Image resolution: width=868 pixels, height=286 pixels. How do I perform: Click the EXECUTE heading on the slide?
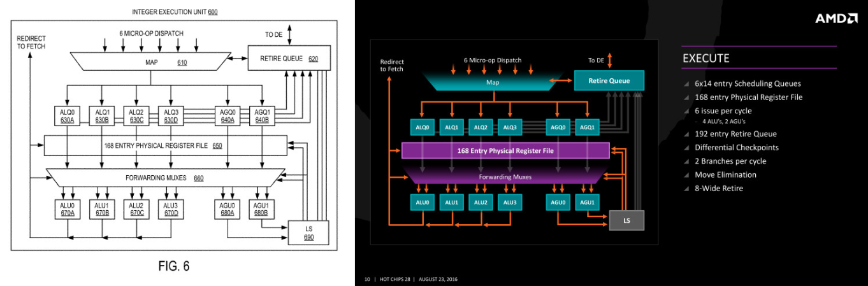[706, 59]
